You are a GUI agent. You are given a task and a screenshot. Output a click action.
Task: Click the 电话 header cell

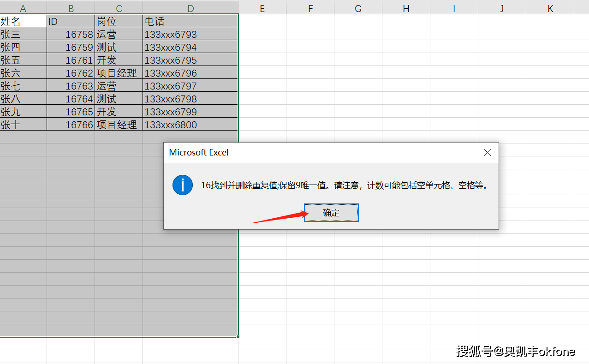coord(190,21)
